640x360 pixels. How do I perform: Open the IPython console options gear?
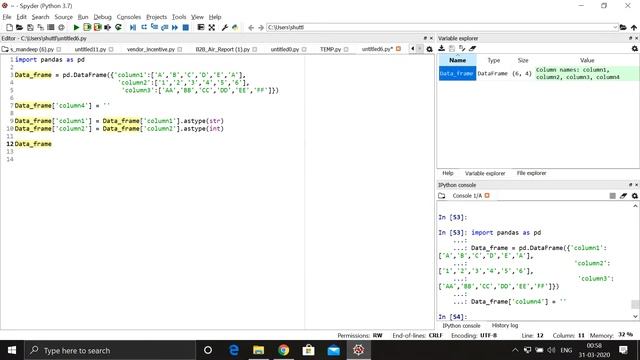point(635,196)
